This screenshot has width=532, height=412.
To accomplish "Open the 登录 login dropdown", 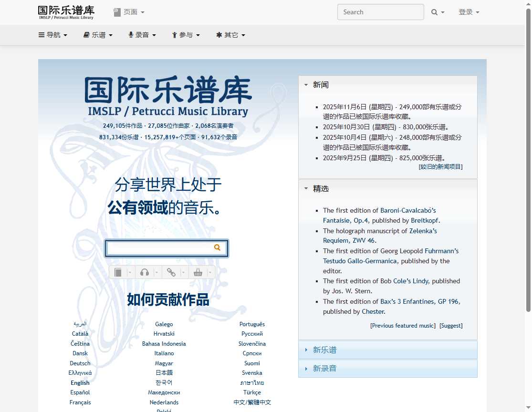I will coord(469,12).
